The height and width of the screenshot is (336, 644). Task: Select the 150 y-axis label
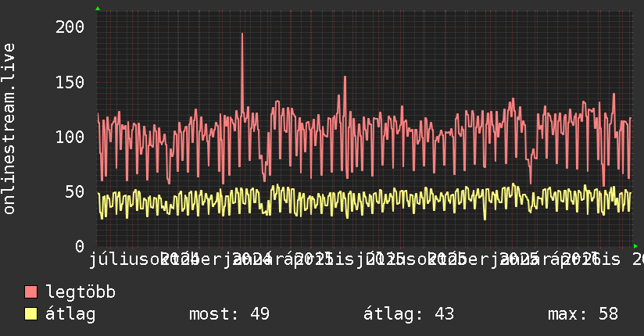tap(70, 82)
